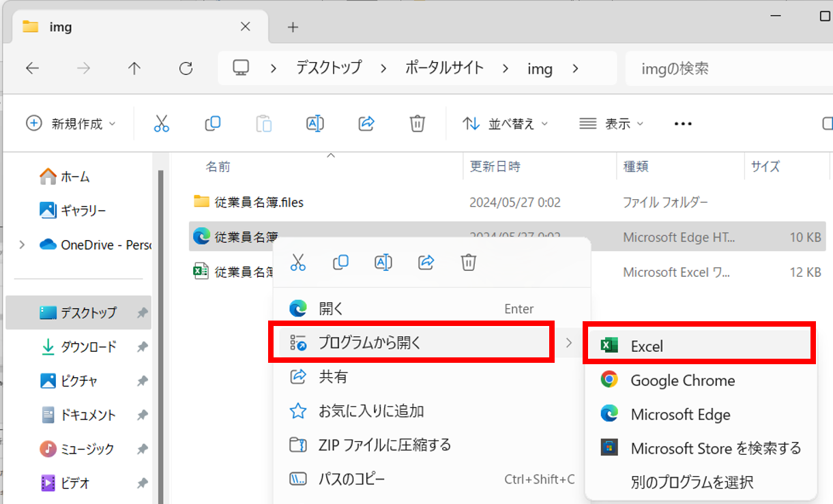Refresh the current folder view
Screen dimensions: 833x504
(186, 68)
